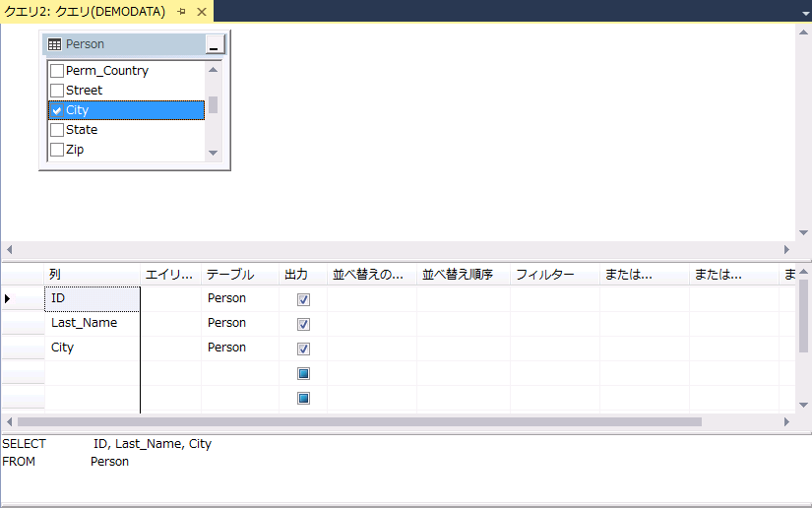
Task: Pin the クエリ2 query tab
Action: (x=182, y=11)
